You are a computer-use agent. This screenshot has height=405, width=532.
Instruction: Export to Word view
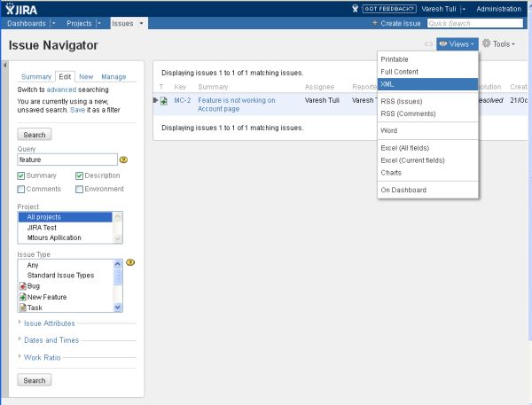[428, 130]
